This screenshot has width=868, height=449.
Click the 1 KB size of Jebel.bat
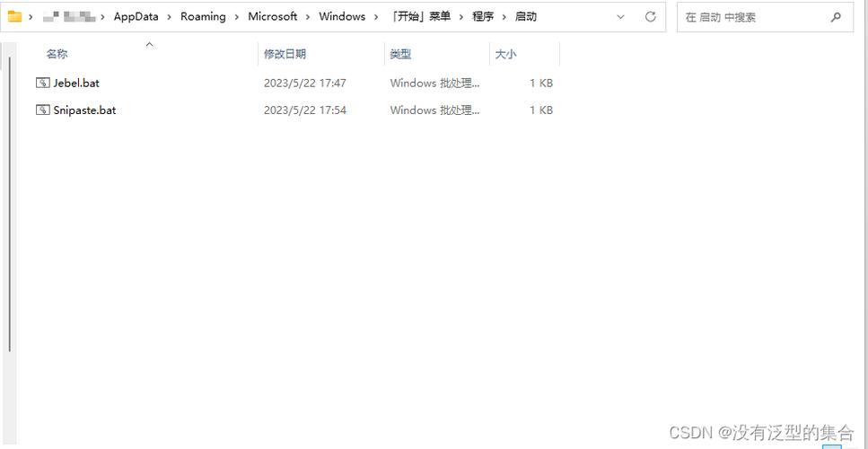pos(541,83)
